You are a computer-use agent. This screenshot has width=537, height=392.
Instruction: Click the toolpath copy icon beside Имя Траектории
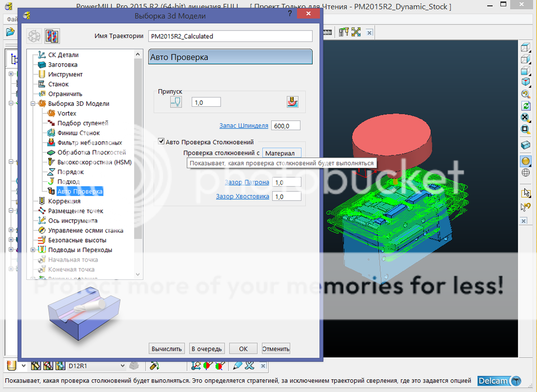click(x=52, y=36)
